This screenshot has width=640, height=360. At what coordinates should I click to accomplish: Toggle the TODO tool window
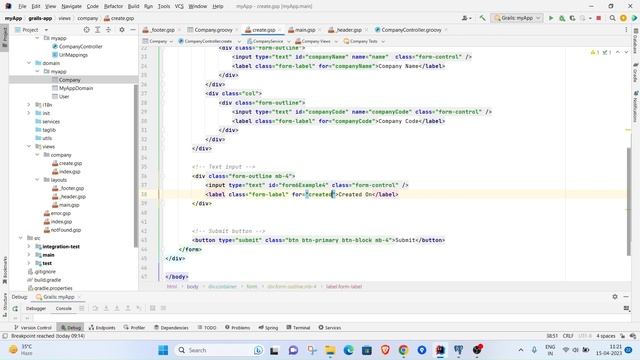pyautogui.click(x=207, y=327)
